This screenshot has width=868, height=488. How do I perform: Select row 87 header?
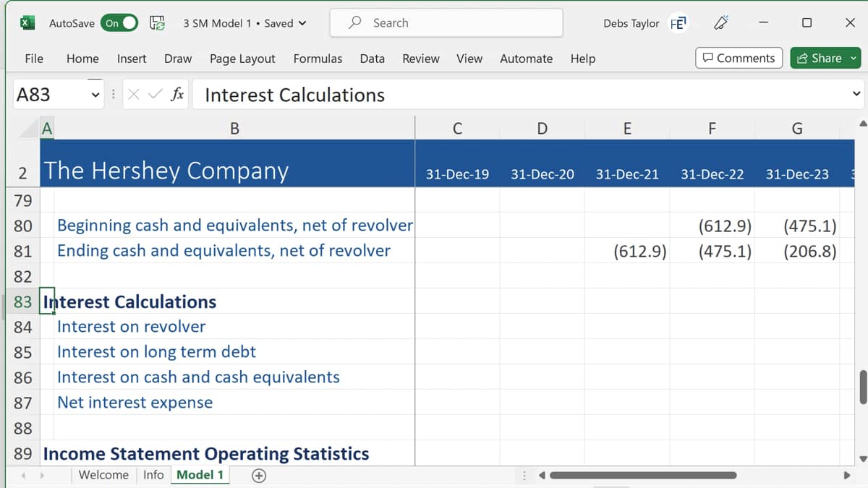23,403
